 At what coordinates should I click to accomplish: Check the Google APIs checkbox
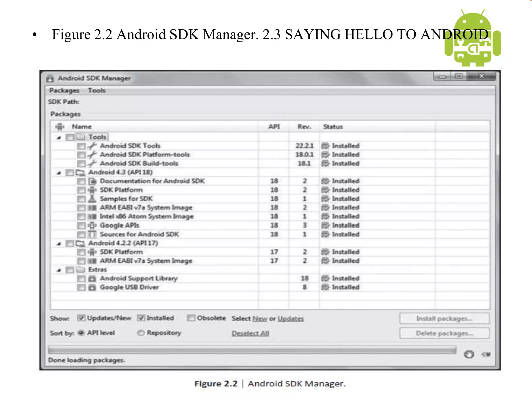[x=81, y=225]
